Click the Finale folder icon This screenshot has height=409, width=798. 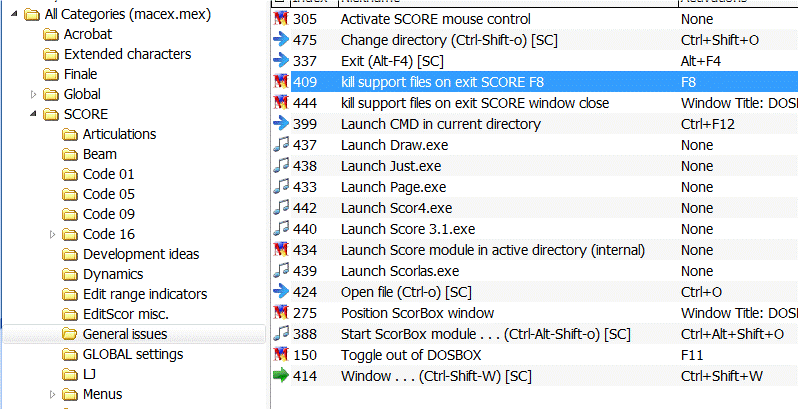click(51, 75)
